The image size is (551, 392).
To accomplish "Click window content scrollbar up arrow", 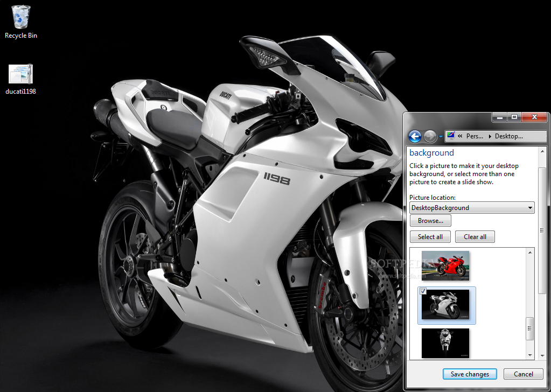I will click(x=542, y=151).
